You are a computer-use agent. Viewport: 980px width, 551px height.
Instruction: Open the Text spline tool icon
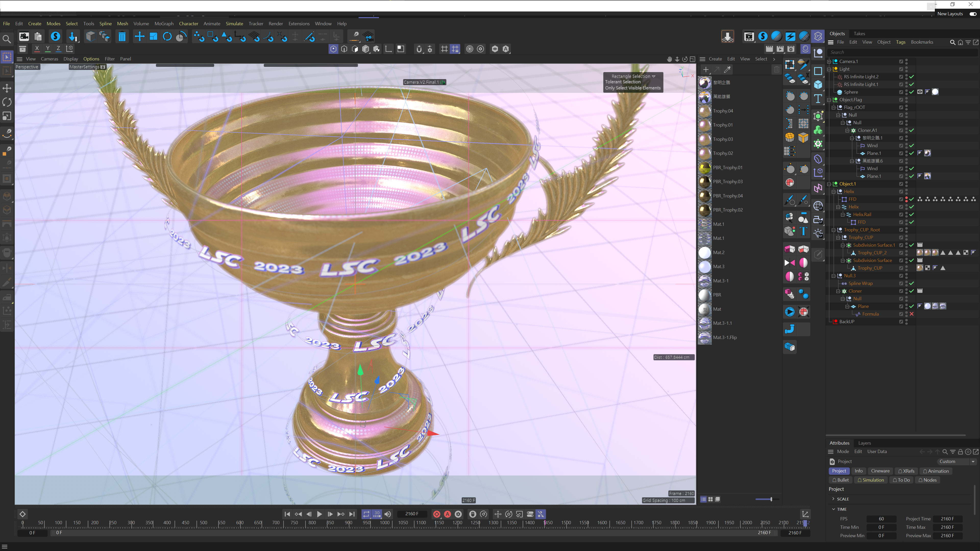tap(818, 98)
